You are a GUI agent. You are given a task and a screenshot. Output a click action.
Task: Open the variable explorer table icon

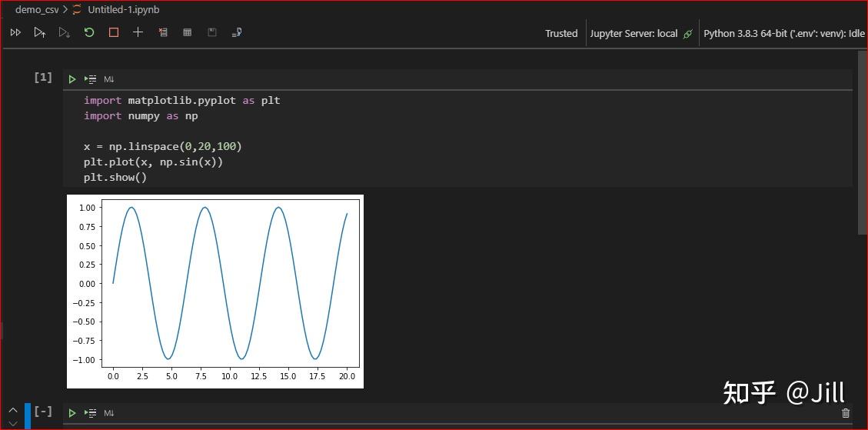click(187, 33)
